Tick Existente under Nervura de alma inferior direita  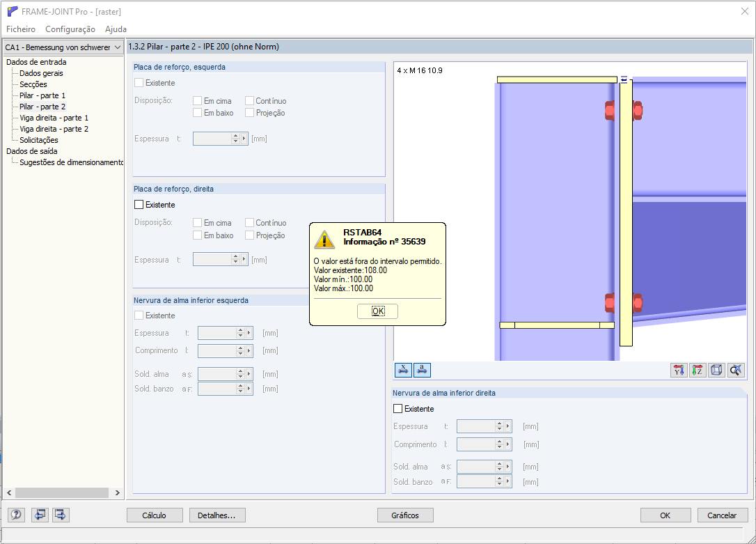pyautogui.click(x=397, y=408)
